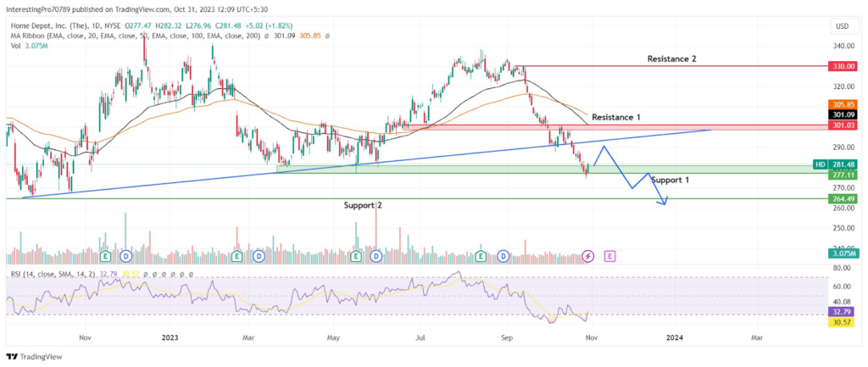The width and height of the screenshot is (868, 367).
Task: Click the yellow 30.57 RSI label
Action: 842,321
